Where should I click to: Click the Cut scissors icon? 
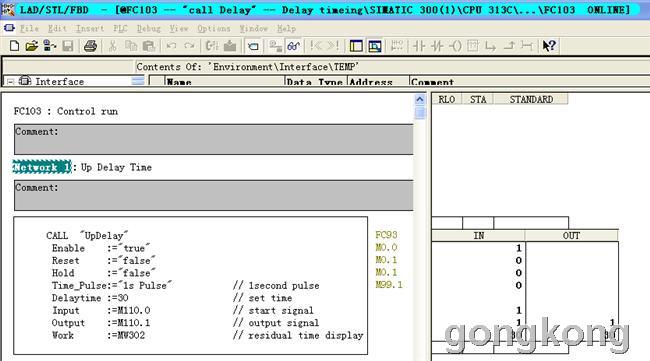click(112, 46)
